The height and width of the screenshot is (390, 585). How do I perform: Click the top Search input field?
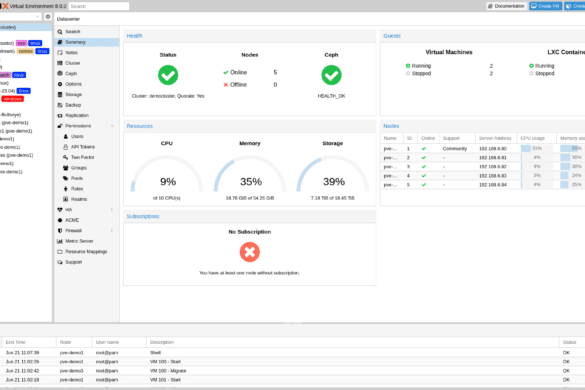coord(99,6)
